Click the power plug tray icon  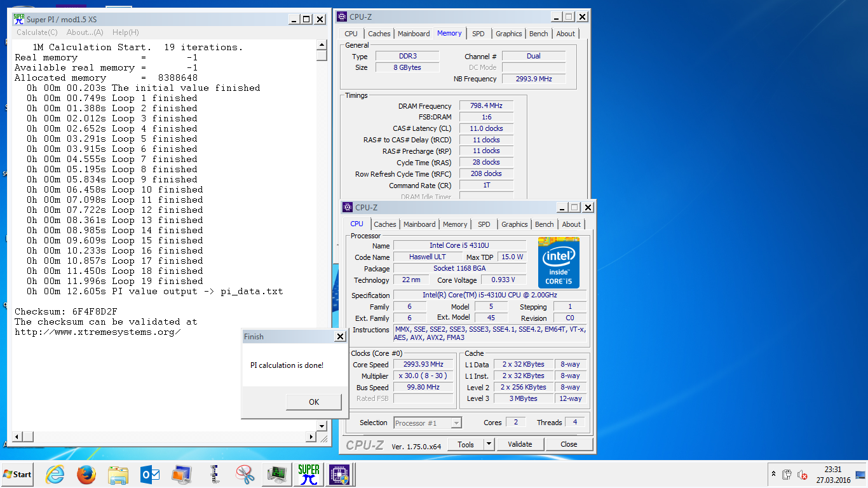click(x=787, y=475)
